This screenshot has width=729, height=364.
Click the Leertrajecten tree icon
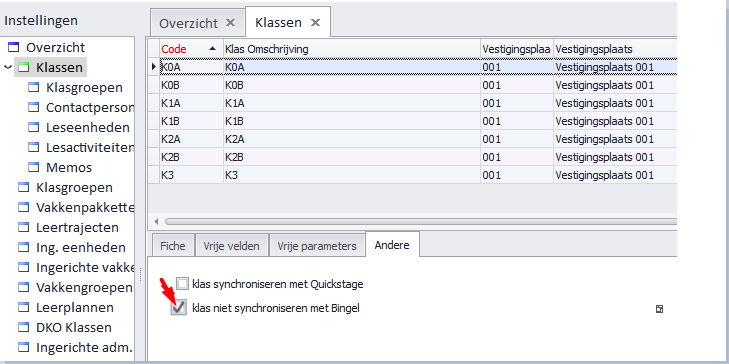[23, 227]
